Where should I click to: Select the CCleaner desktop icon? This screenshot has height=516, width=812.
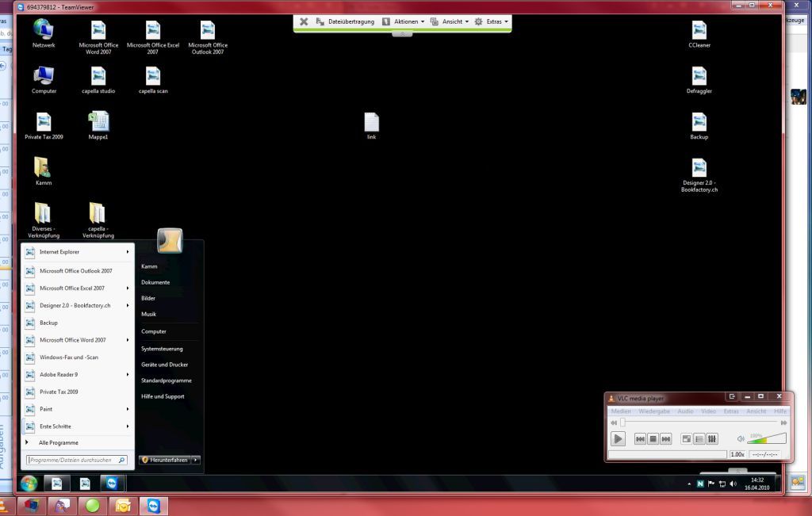tap(699, 34)
